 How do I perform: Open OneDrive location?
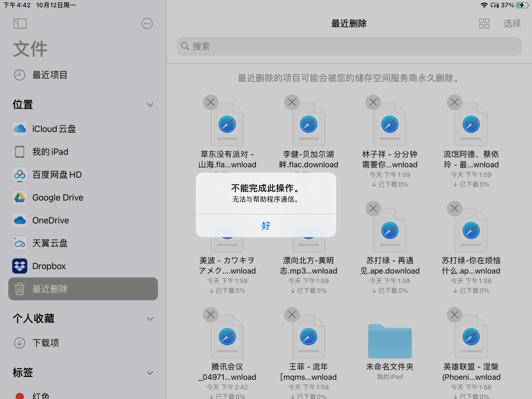[x=50, y=220]
